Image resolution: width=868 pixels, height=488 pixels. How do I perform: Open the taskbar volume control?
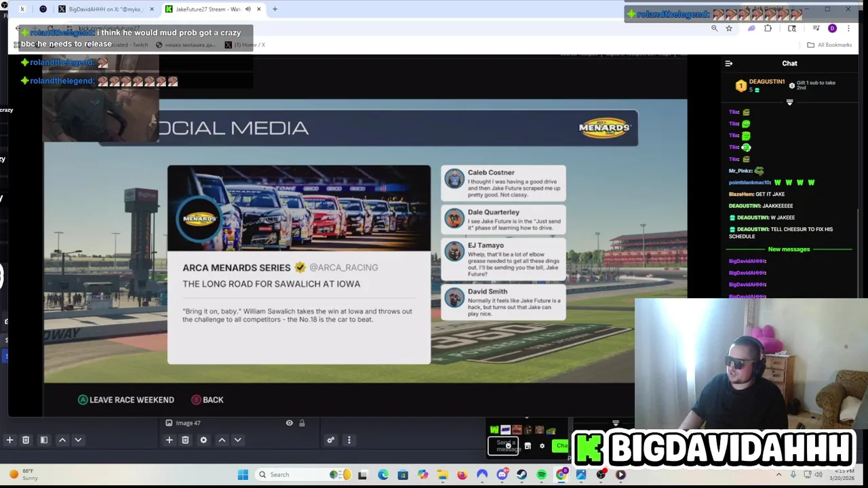(818, 474)
